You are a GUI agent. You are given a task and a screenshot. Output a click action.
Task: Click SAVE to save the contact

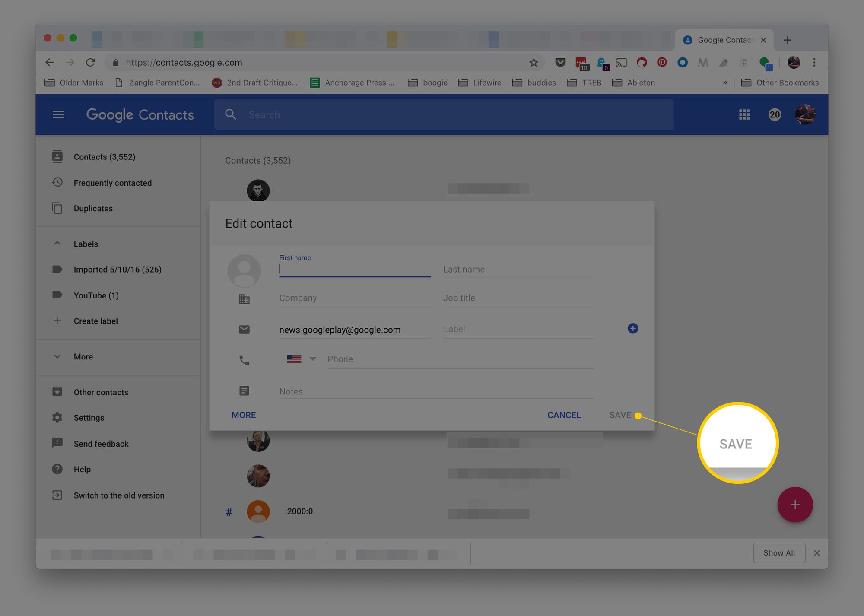coord(619,415)
